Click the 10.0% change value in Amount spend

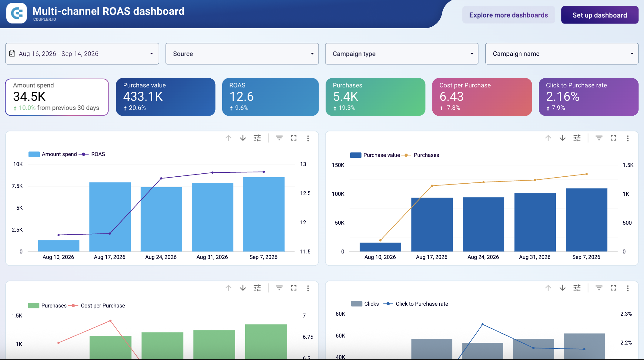click(27, 108)
